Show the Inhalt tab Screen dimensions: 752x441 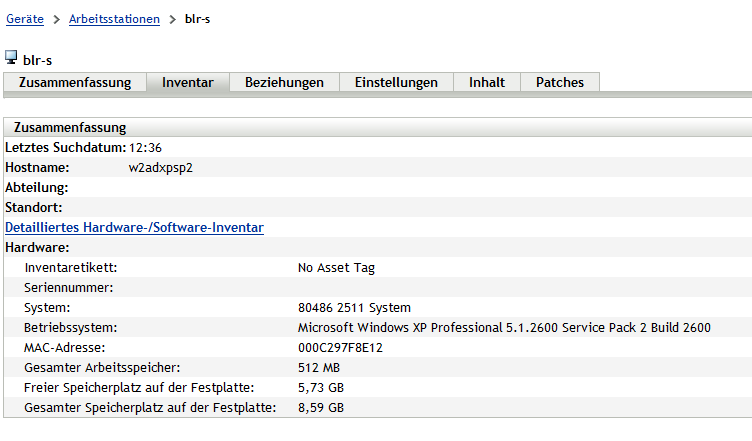click(487, 82)
